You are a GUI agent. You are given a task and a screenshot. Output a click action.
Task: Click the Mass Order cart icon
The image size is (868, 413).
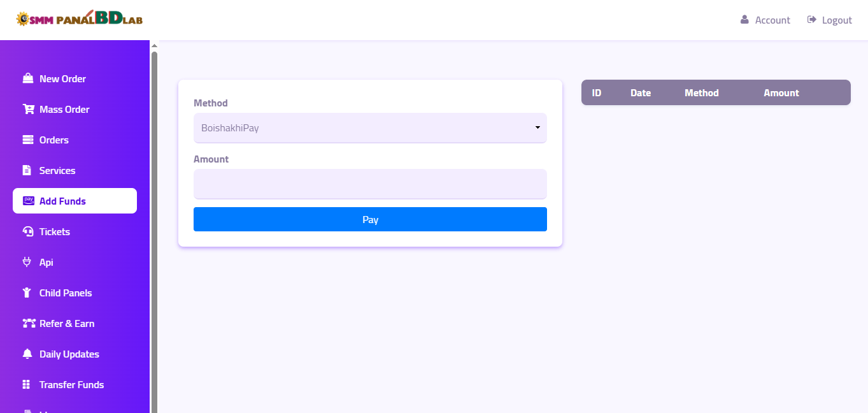pos(28,109)
